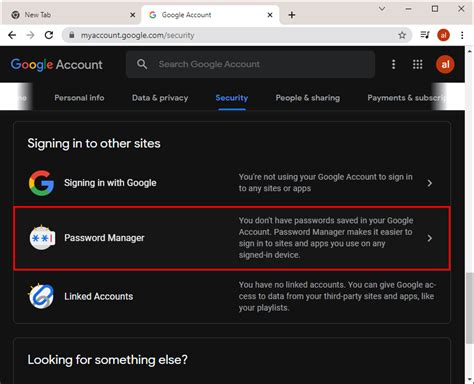
Task: Click the page vertical scrollbar thumb
Action: (469, 308)
